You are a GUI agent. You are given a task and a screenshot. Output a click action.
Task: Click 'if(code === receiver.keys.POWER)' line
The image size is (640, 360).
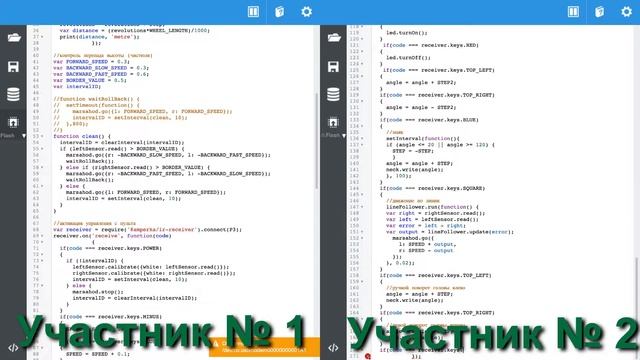coord(111,248)
